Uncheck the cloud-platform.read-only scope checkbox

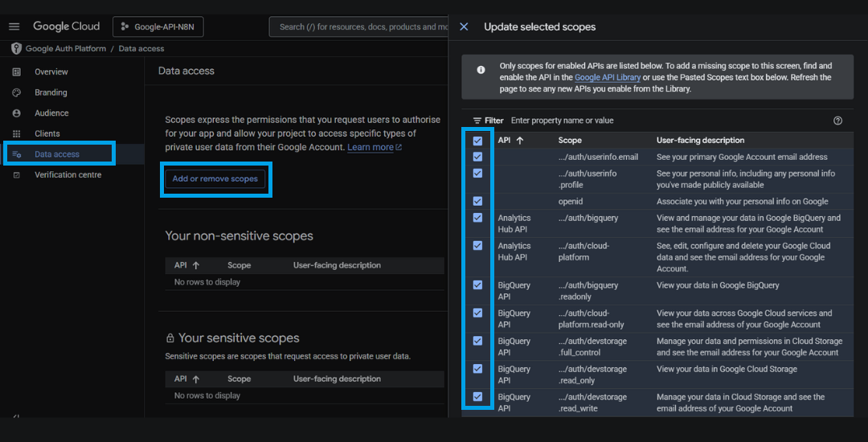pyautogui.click(x=477, y=313)
